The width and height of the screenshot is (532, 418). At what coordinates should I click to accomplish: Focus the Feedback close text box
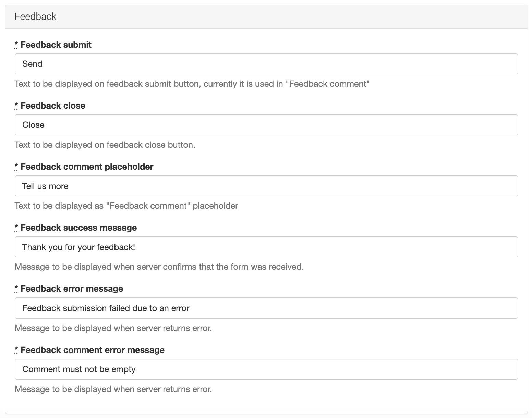[x=266, y=125]
